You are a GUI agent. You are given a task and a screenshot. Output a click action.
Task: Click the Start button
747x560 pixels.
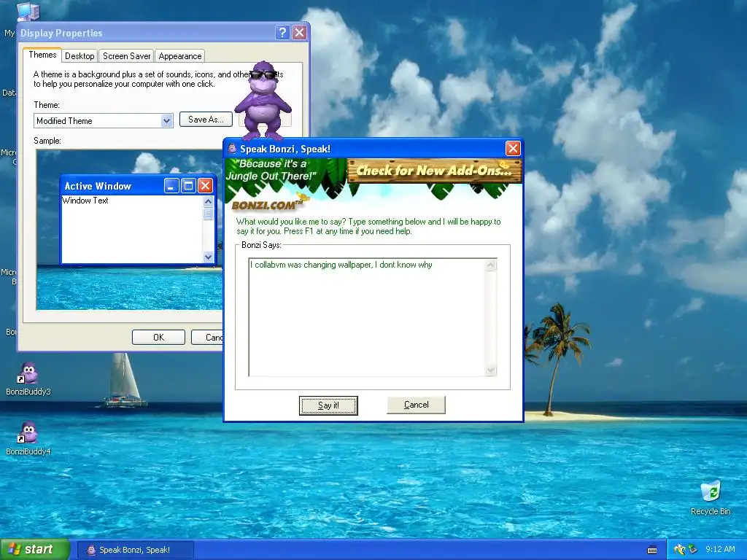tap(35, 550)
